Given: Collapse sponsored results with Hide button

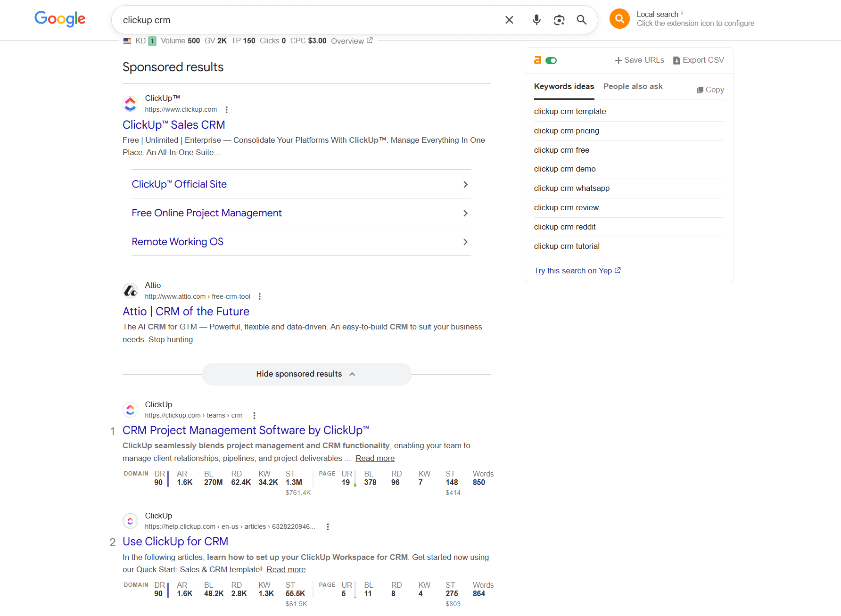Looking at the screenshot, I should pyautogui.click(x=306, y=374).
